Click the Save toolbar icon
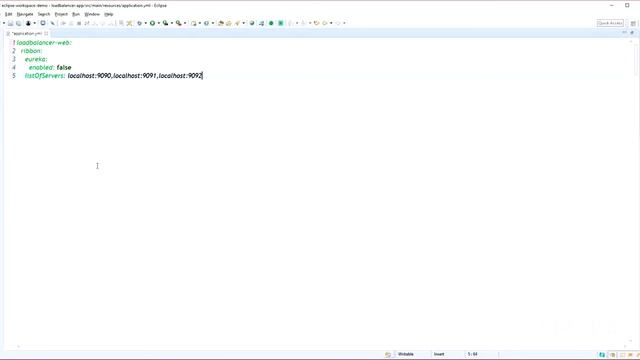This screenshot has width=640, height=360. point(11,23)
